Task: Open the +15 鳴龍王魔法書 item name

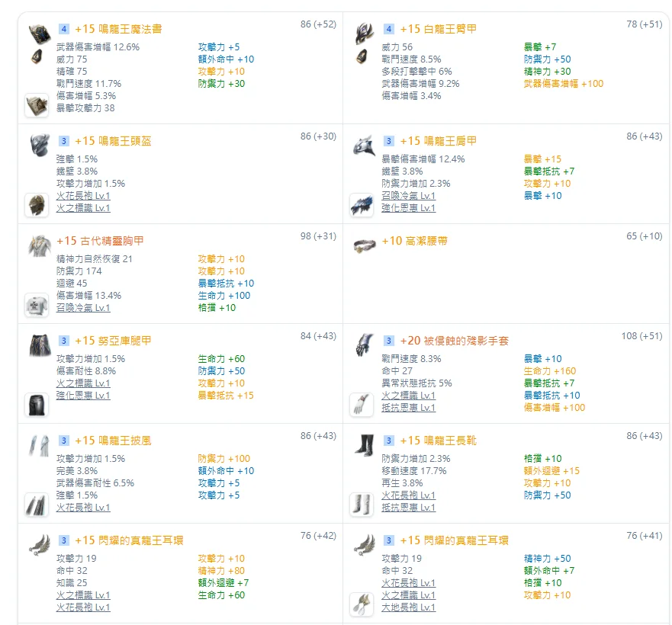Action: (x=118, y=29)
